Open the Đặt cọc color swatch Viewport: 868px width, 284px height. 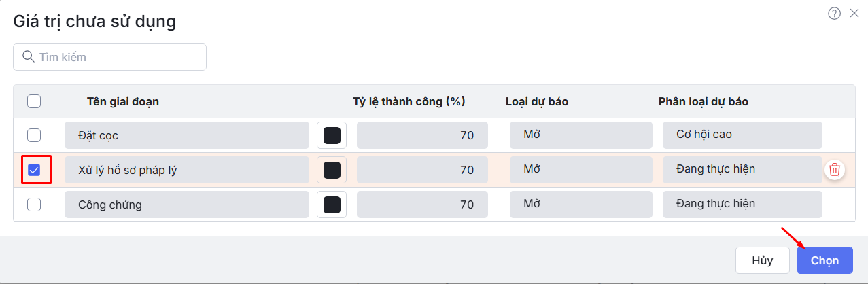[x=332, y=135]
